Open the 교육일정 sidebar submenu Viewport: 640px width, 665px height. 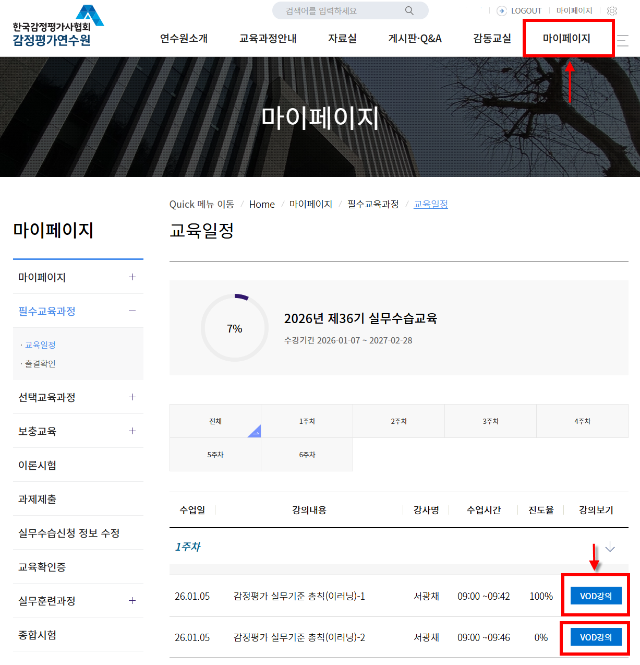[40, 345]
